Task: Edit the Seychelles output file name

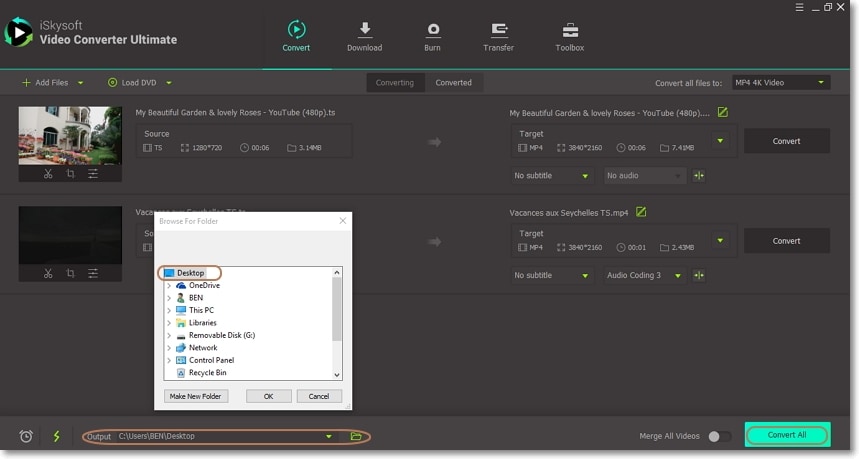Action: [641, 212]
